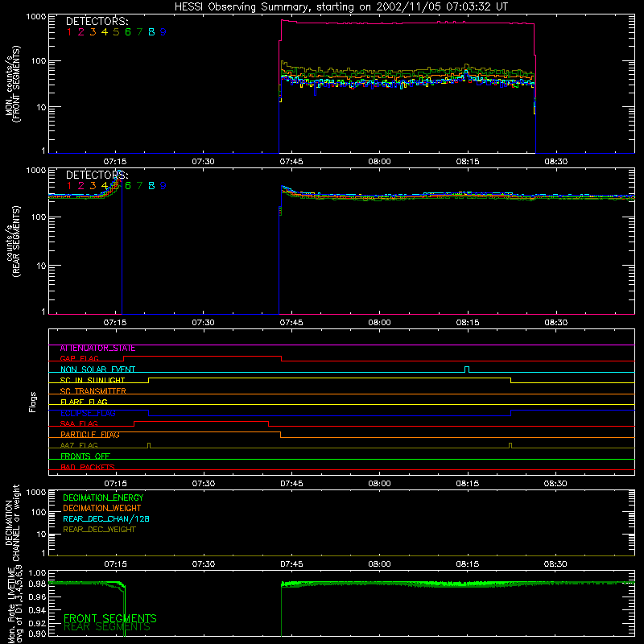644x644 pixels.
Task: Click the 100 y-axis label of rear segments panel
Action: tap(39, 217)
